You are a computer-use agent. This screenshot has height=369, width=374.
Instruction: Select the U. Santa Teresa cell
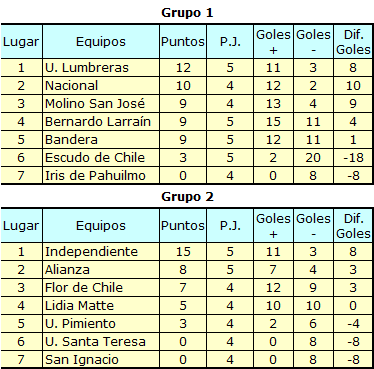[101, 342]
